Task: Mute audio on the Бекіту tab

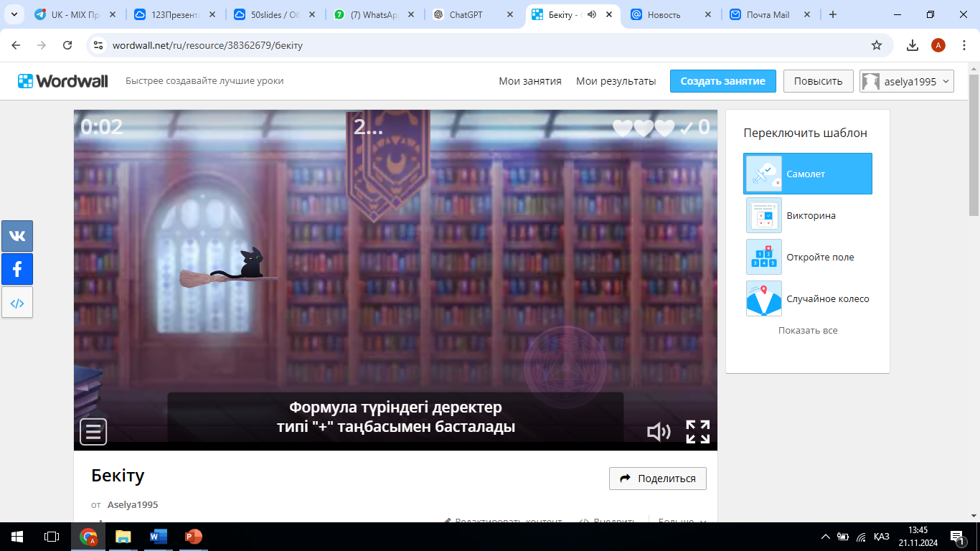Action: 592,15
